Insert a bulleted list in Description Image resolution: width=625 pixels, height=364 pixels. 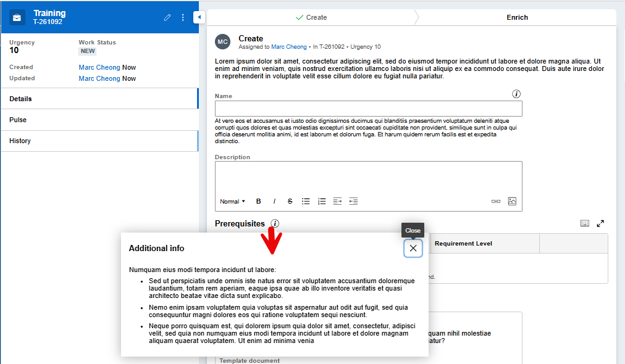(x=306, y=201)
